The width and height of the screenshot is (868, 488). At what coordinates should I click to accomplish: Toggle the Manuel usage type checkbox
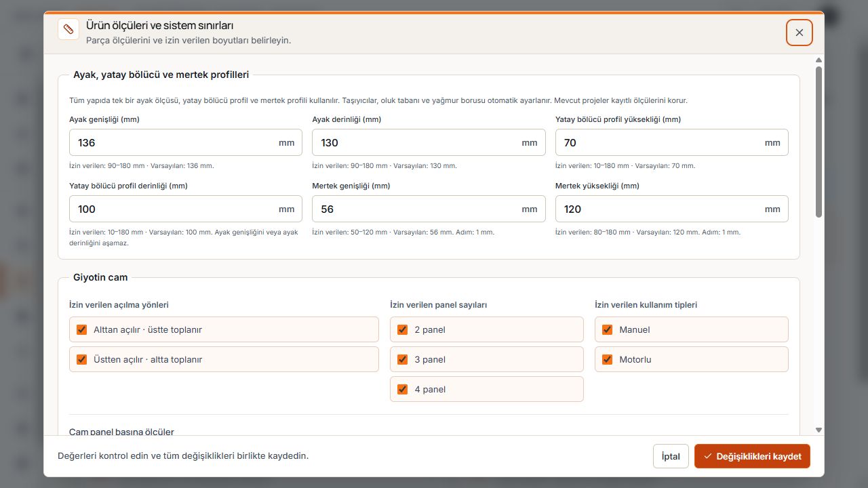(608, 329)
